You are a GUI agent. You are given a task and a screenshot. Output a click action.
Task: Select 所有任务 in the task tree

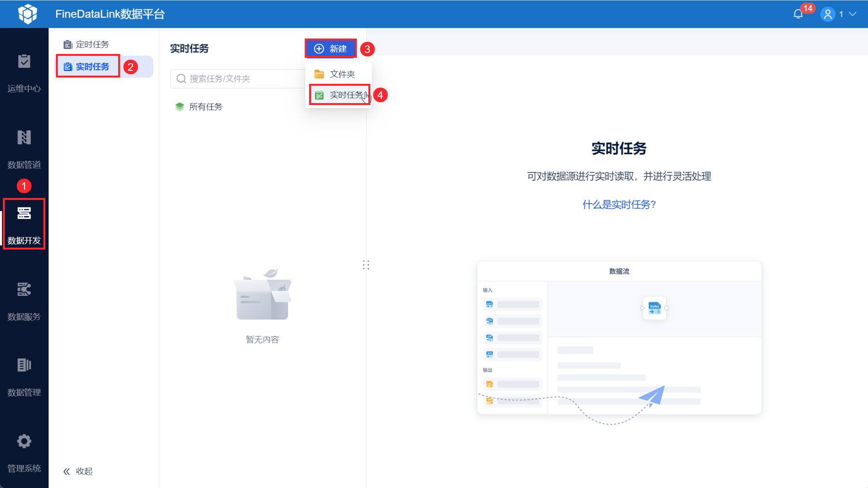point(199,107)
